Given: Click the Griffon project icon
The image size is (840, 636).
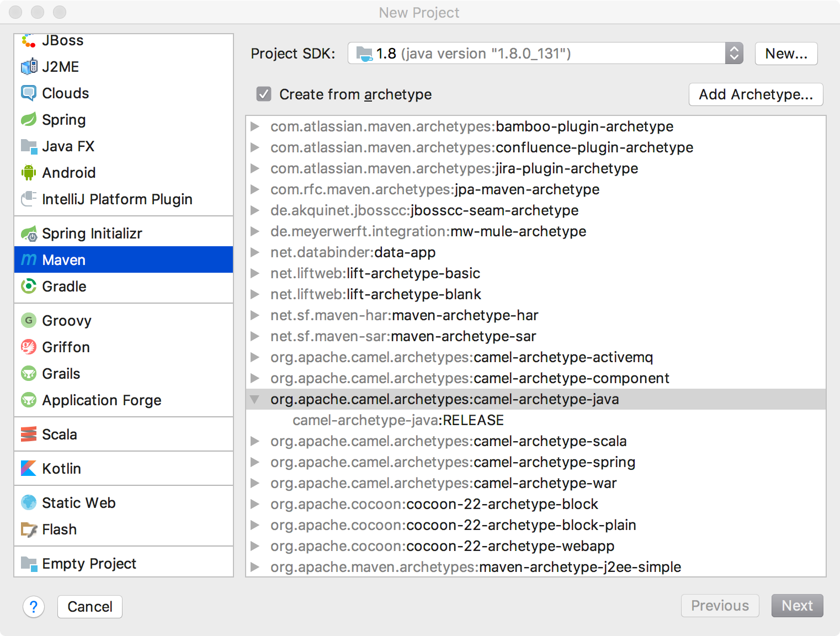Looking at the screenshot, I should click(x=29, y=347).
